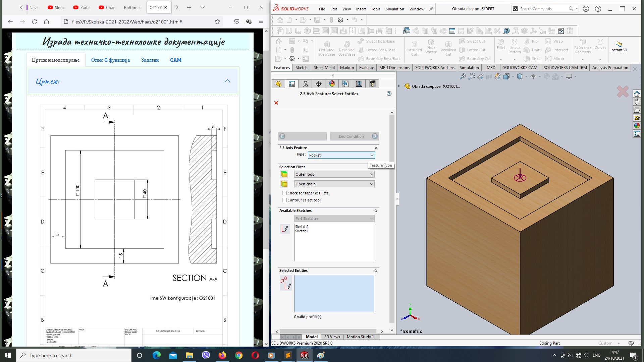Expand Obrada dzepova flyout tree arrow
644x362 pixels.
click(x=399, y=86)
